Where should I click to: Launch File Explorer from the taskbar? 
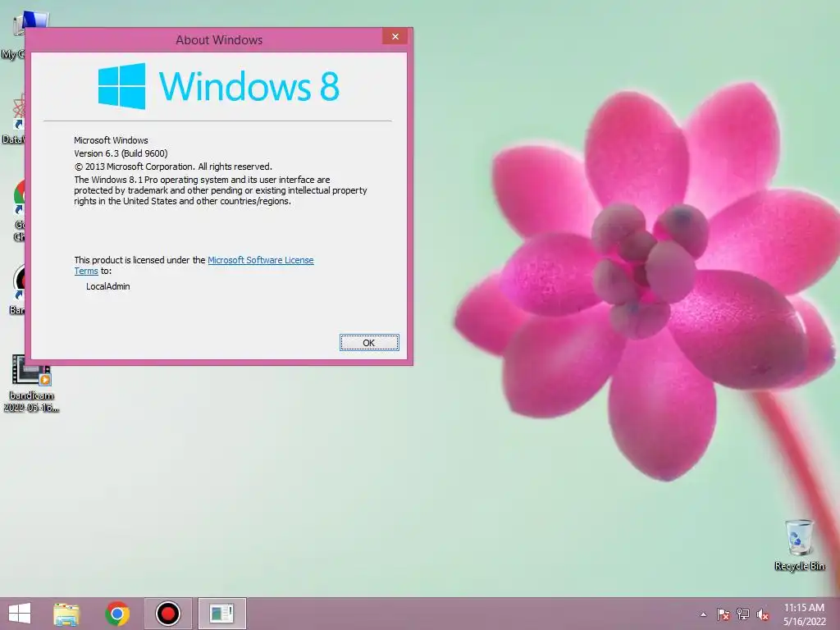[66, 614]
